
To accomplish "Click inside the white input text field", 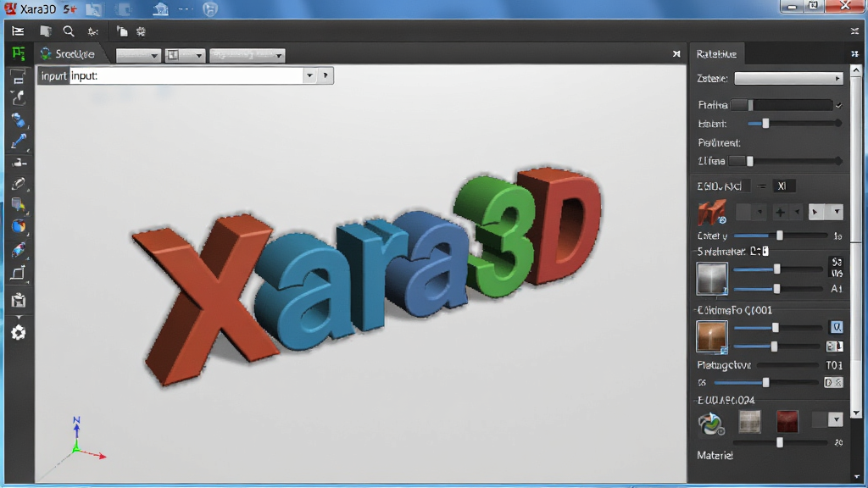I will pos(186,75).
